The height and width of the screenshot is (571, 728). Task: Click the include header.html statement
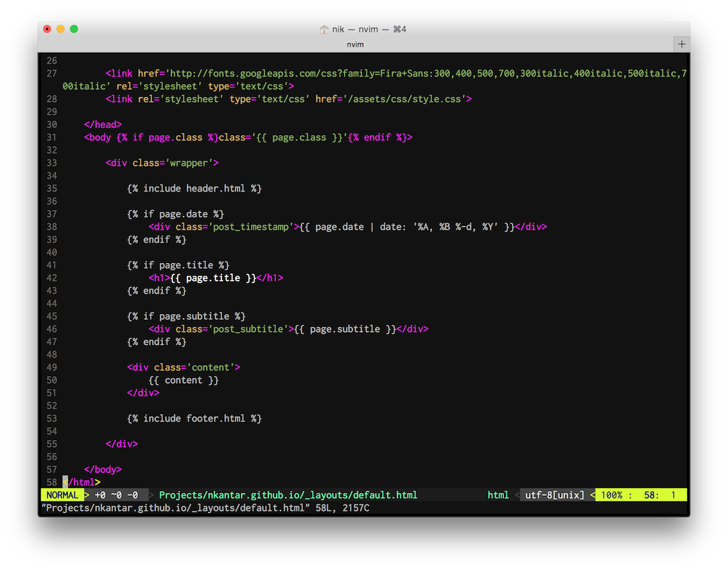194,188
